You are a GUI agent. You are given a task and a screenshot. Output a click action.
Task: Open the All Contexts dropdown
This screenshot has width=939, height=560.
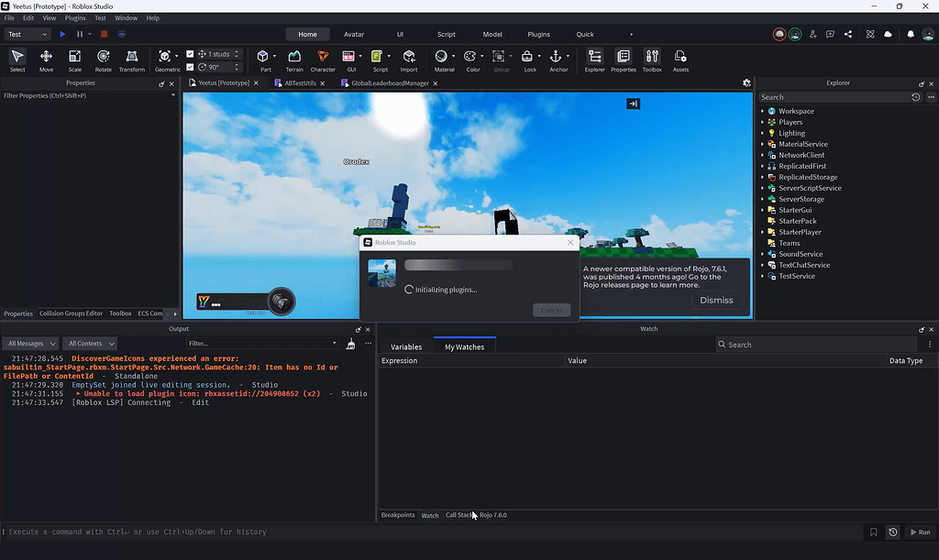[90, 344]
